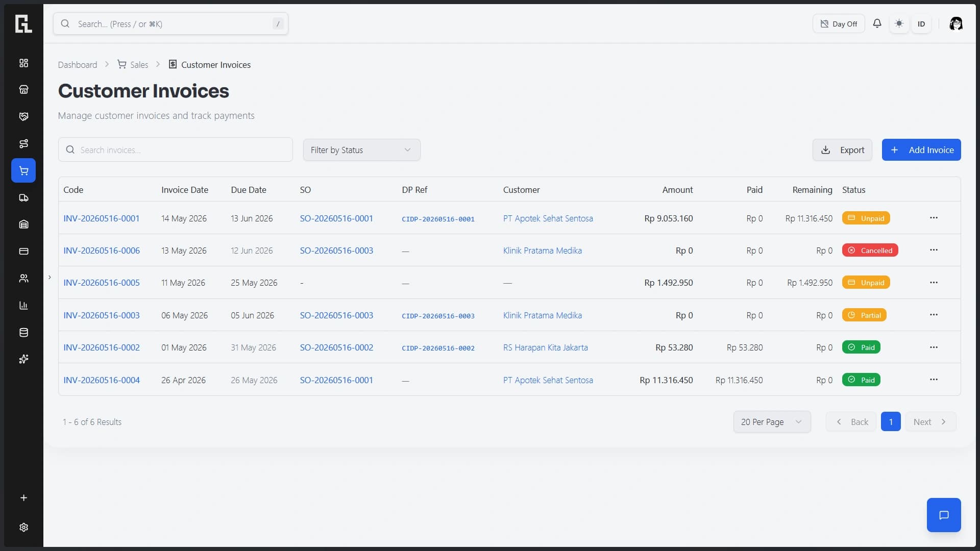This screenshot has height=551, width=980.
Task: Open row actions for INV-20260516-0002
Action: (x=934, y=347)
